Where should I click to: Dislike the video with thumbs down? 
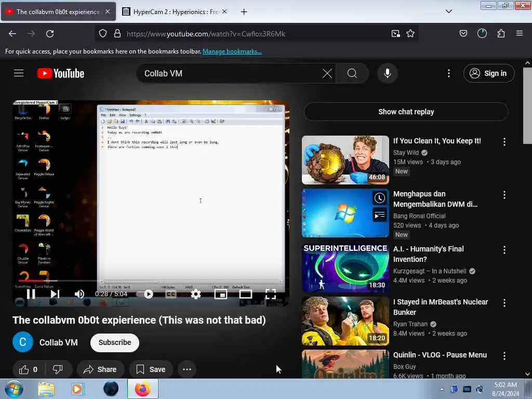pos(58,369)
